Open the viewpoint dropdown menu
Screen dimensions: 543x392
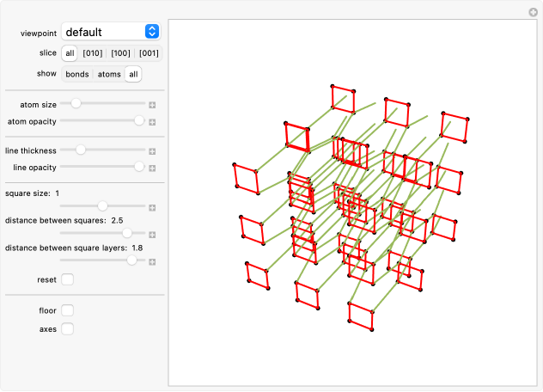coord(110,32)
